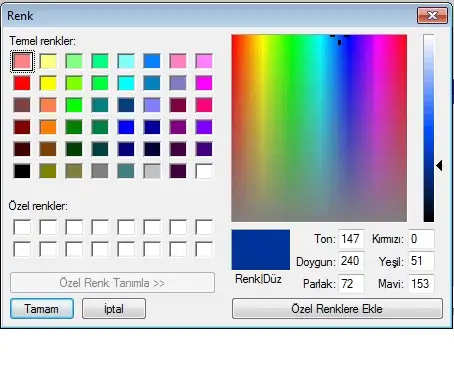Focus the Doygun input field

(351, 261)
